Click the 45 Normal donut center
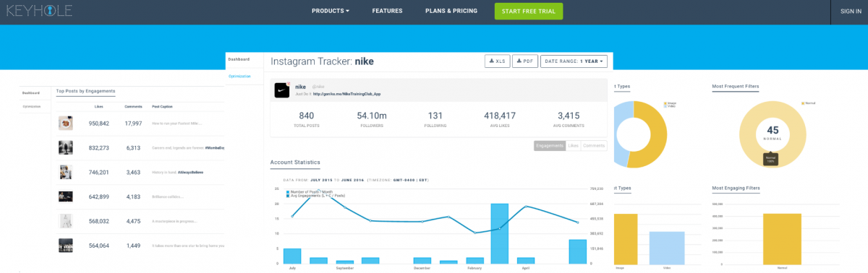Screen dimensions: 868x273 tap(772, 134)
